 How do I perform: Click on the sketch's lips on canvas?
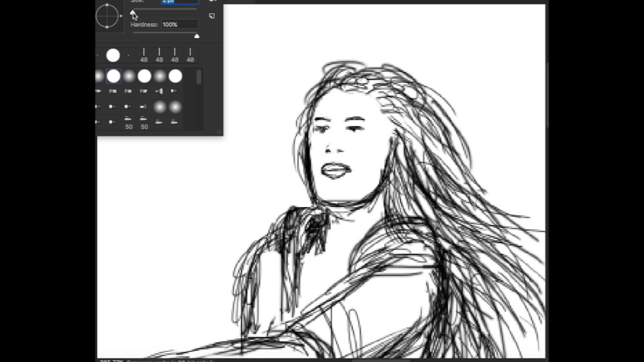(336, 170)
